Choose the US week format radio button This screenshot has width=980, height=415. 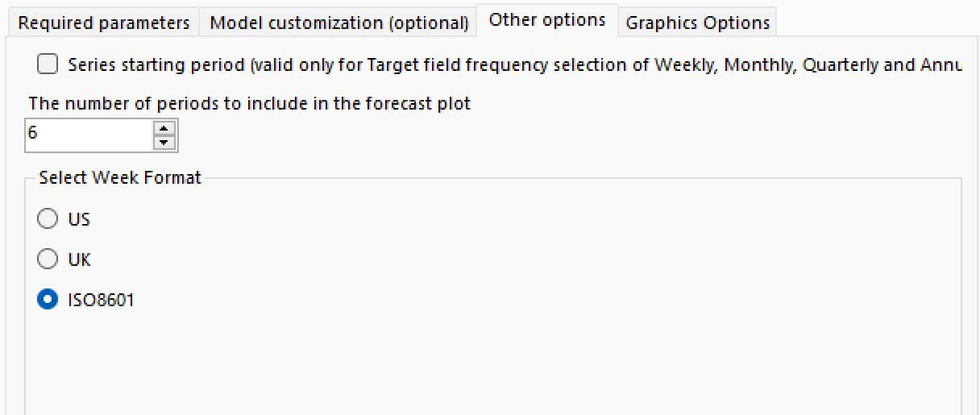[x=48, y=218]
